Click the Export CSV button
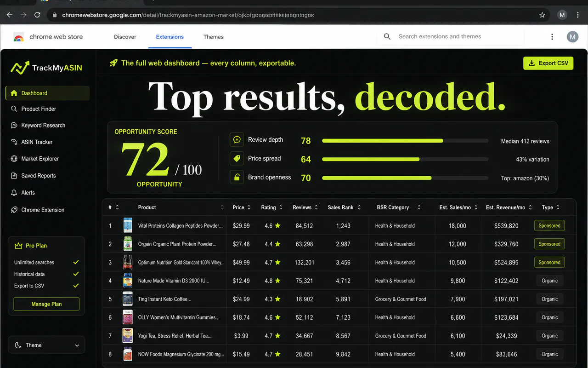588x368 pixels. [x=548, y=63]
